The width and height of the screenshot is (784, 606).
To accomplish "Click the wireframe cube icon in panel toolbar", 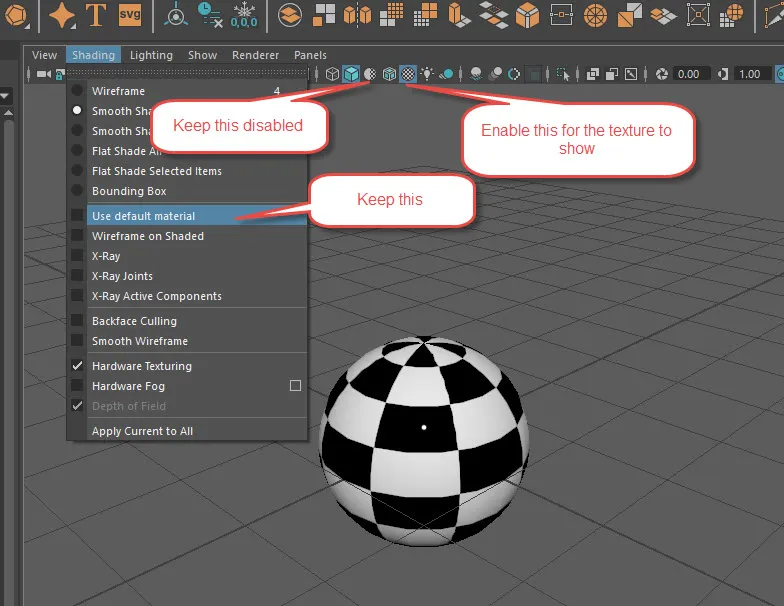I will point(332,74).
